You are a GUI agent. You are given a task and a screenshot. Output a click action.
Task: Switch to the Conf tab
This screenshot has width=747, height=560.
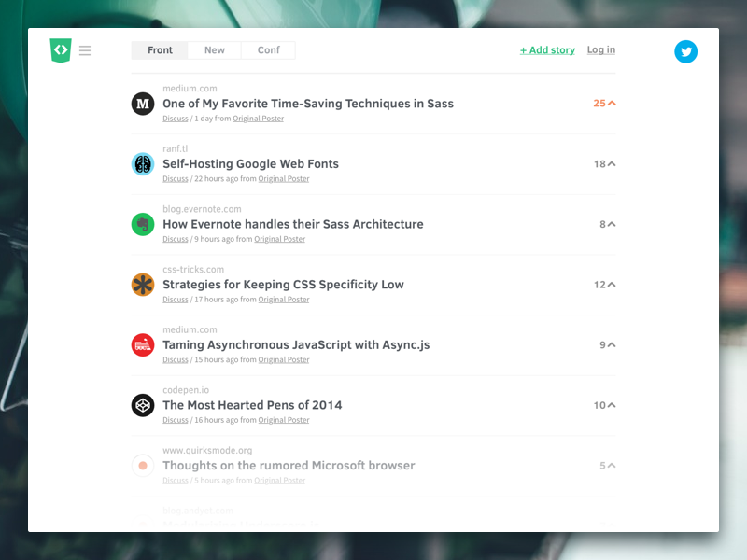(268, 50)
